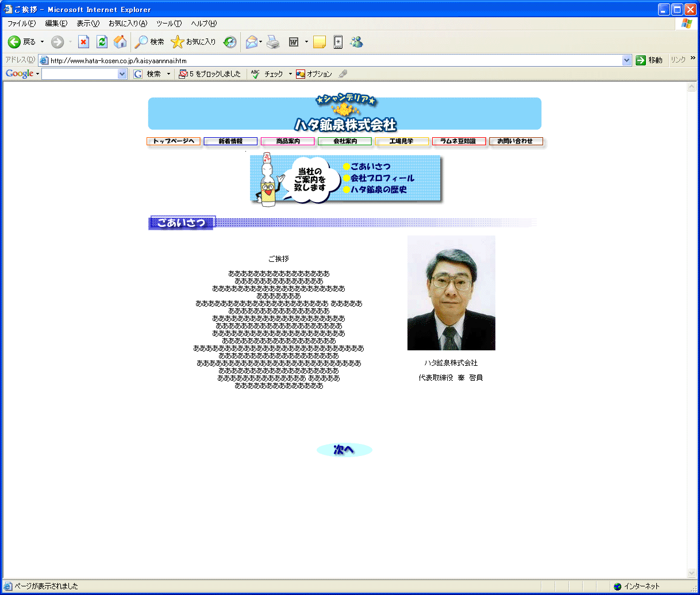Click the research device icon
Viewport: 700px width, 595px height.
point(338,42)
